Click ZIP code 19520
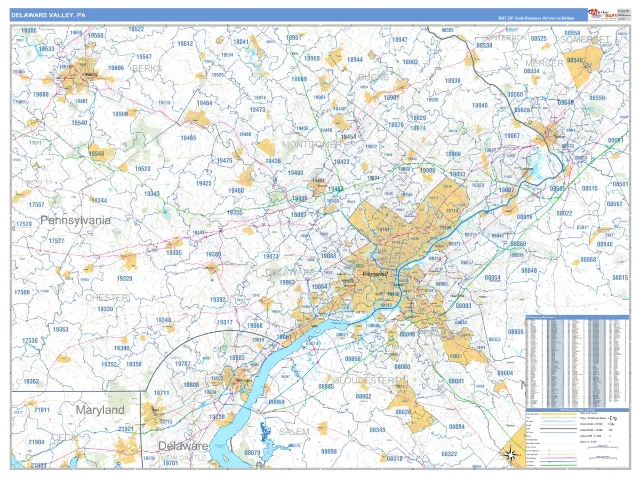Screen dimensions: 640x480 coord(142,169)
